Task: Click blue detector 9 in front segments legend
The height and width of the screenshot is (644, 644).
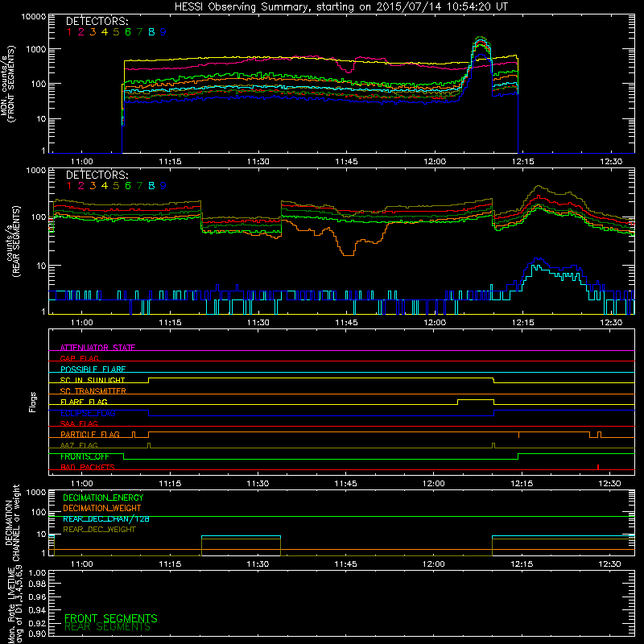Action: click(163, 32)
